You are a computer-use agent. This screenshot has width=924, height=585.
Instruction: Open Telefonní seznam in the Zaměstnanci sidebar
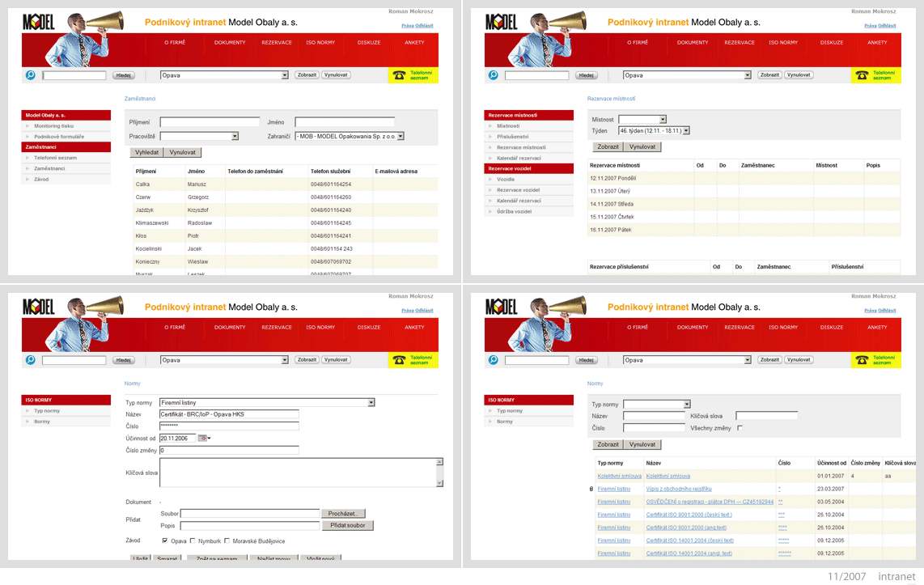pyautogui.click(x=55, y=158)
